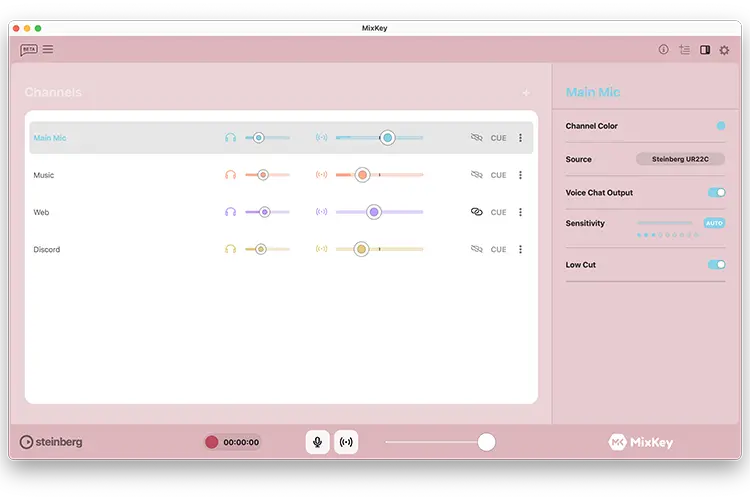This screenshot has height=500, width=750.
Task: Click the AUTO sensitivity button
Action: click(714, 223)
